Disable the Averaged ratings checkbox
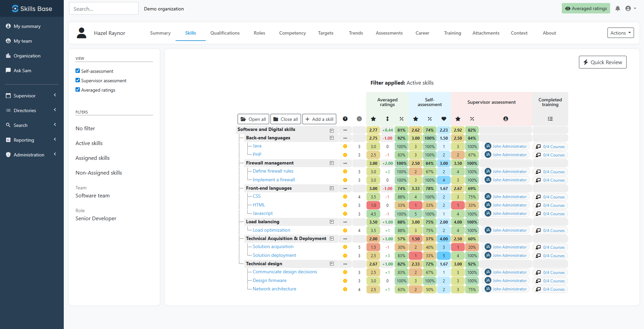Screen dimensions: 644x329 78,90
